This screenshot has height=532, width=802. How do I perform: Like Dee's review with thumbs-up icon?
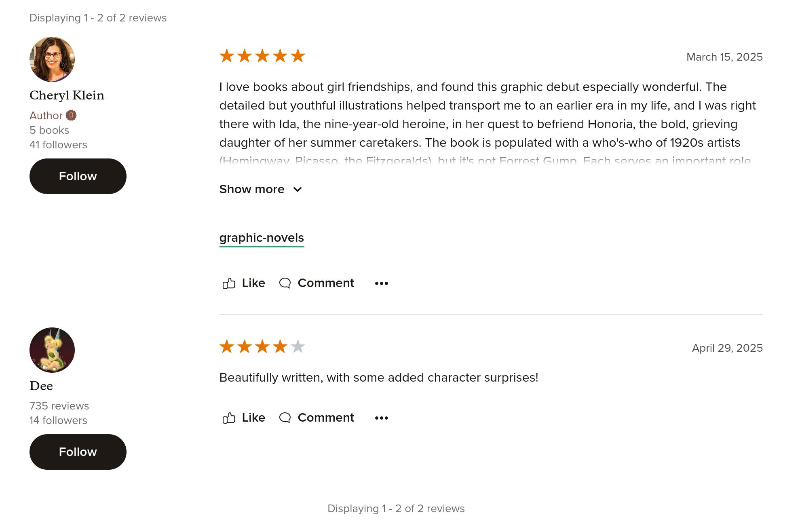229,418
